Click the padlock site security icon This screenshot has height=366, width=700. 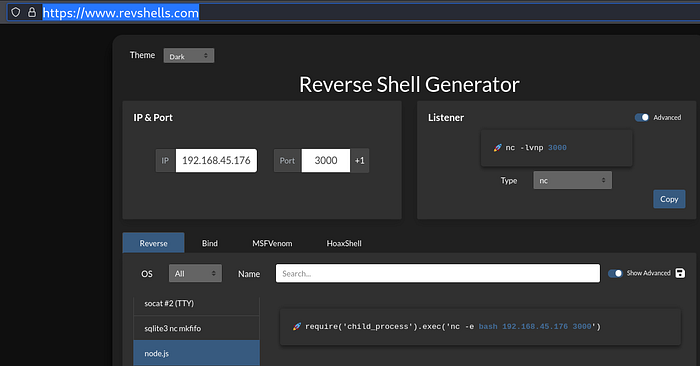coord(32,12)
